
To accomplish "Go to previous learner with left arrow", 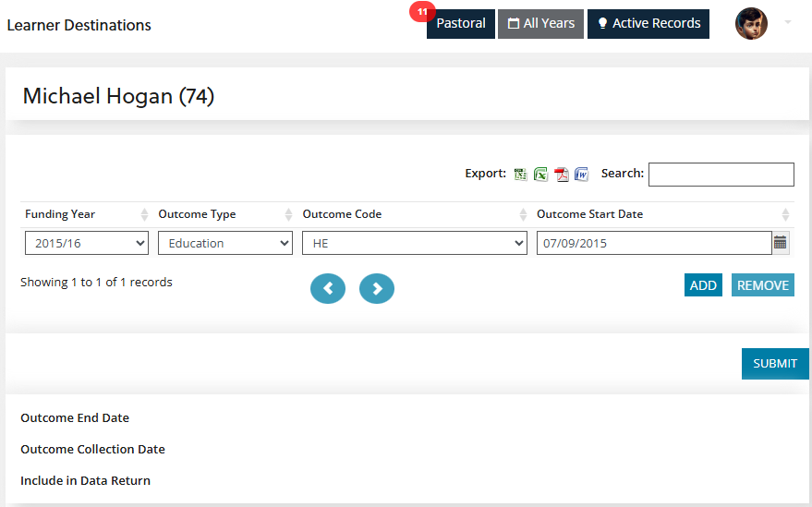I will pyautogui.click(x=328, y=289).
